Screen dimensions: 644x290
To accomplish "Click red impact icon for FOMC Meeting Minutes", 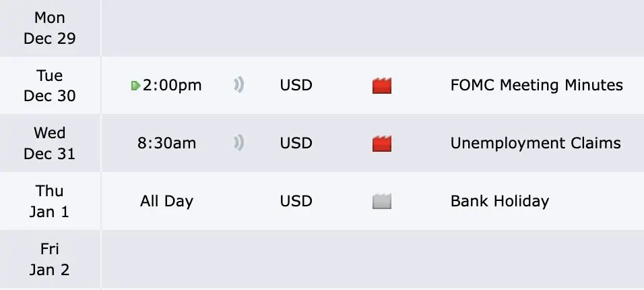I will [382, 86].
